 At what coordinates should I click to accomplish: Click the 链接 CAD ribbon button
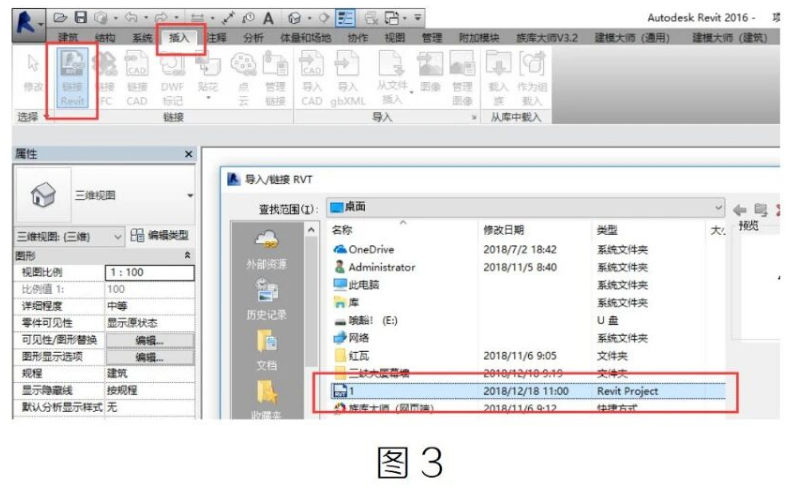tap(137, 78)
